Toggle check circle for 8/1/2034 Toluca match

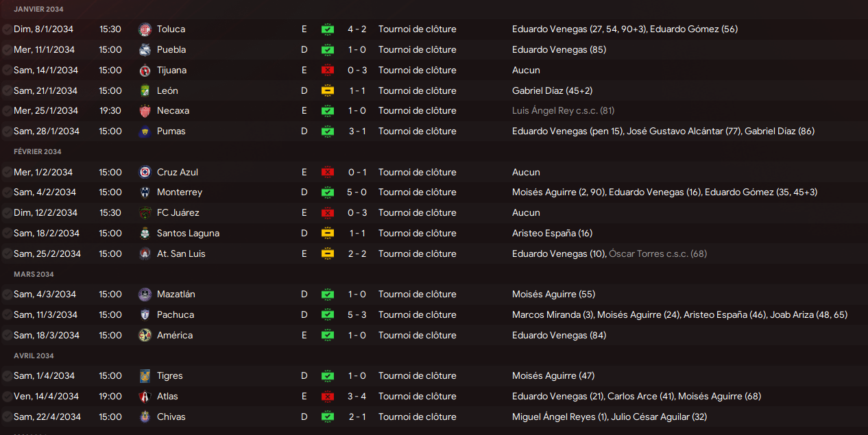coord(7,29)
